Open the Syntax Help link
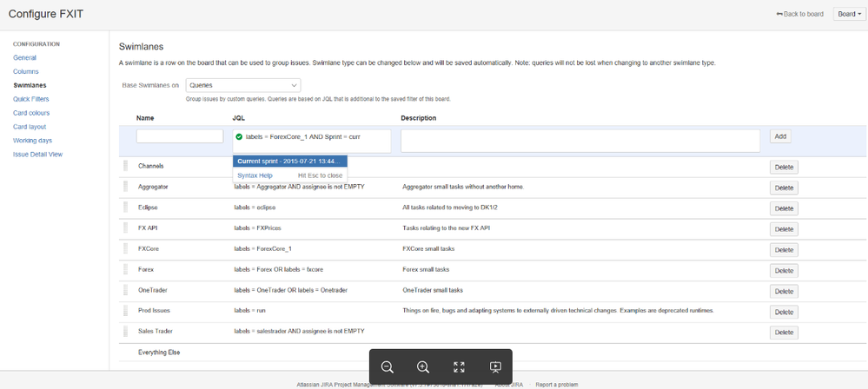Image resolution: width=868 pixels, height=389 pixels. [255, 175]
